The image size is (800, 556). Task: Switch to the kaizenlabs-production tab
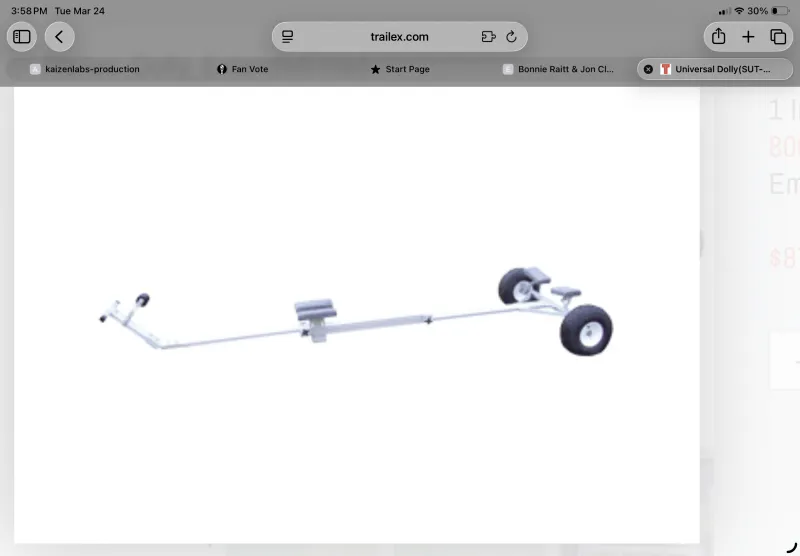(85, 69)
